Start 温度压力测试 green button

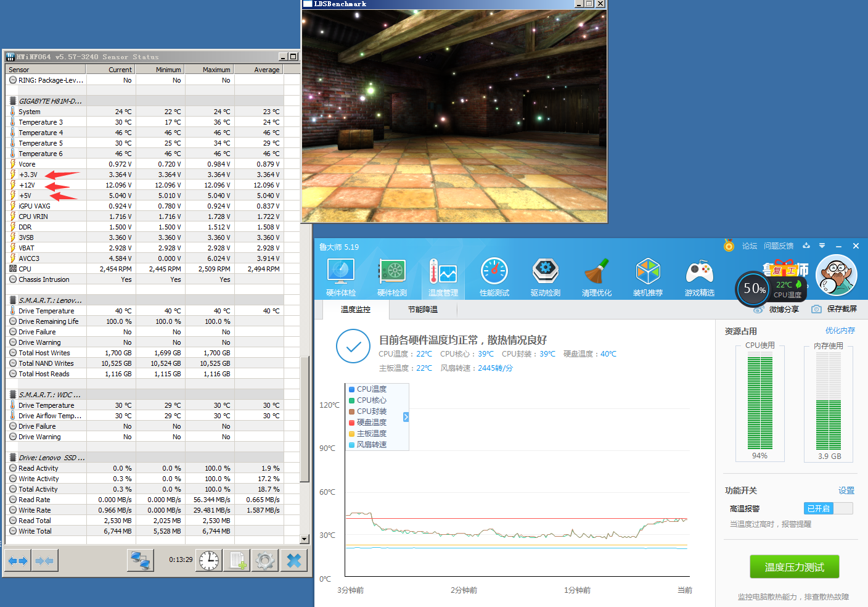pyautogui.click(x=794, y=567)
